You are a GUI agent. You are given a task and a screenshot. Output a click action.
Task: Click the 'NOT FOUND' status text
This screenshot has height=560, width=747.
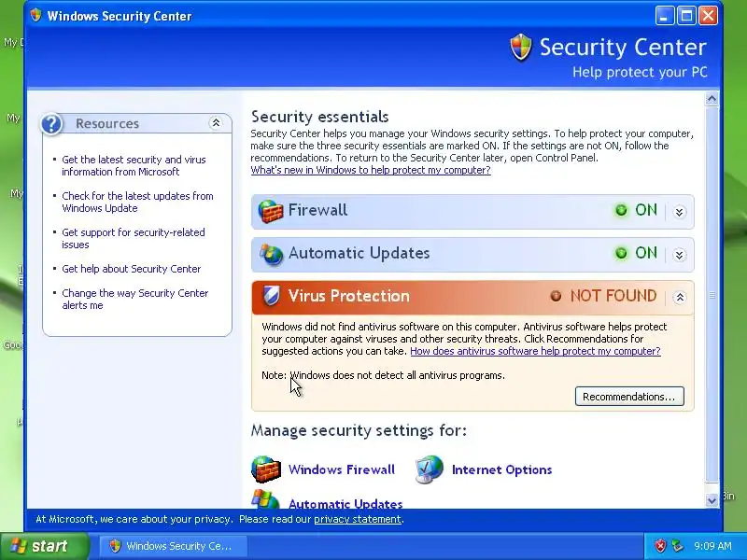pos(613,296)
